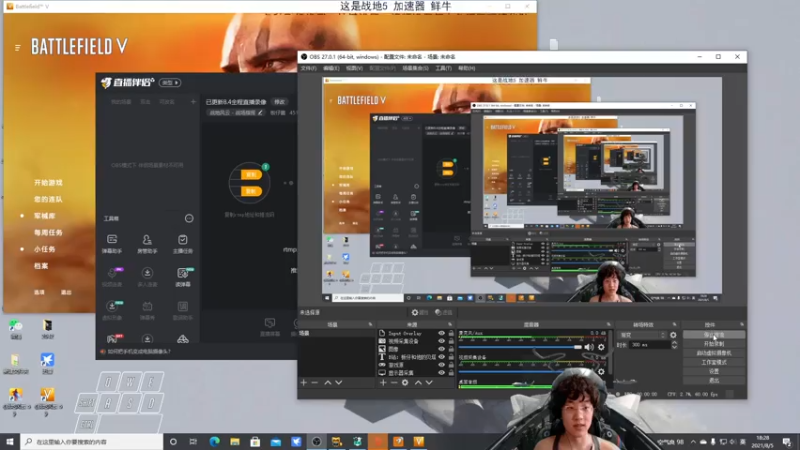Image resolution: width=800 pixels, height=450 pixels.
Task: Lock the 视频采集设备 source
Action: (451, 341)
